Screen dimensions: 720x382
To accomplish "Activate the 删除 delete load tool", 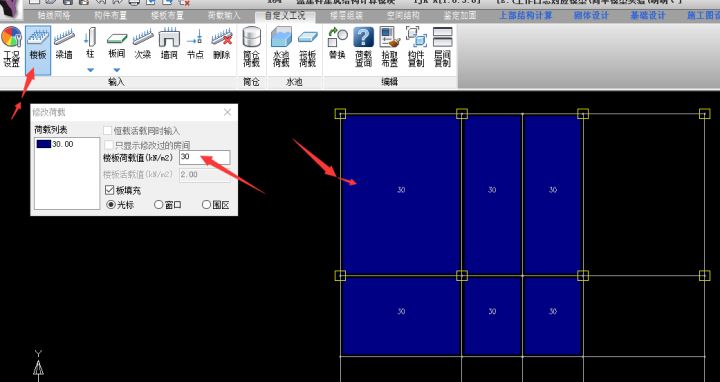I will [x=222, y=45].
